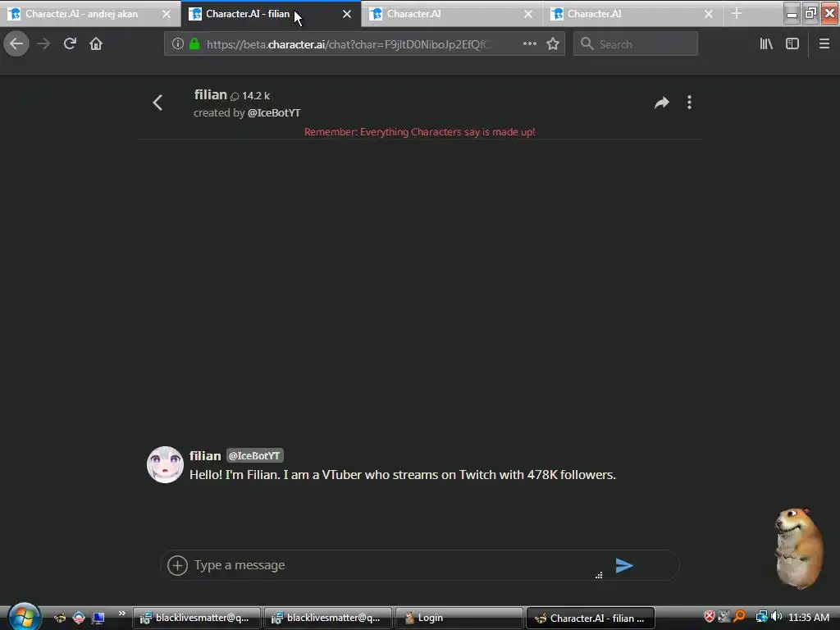Screen dimensions: 840x630
Task: Restore down the browser window
Action: click(x=810, y=13)
